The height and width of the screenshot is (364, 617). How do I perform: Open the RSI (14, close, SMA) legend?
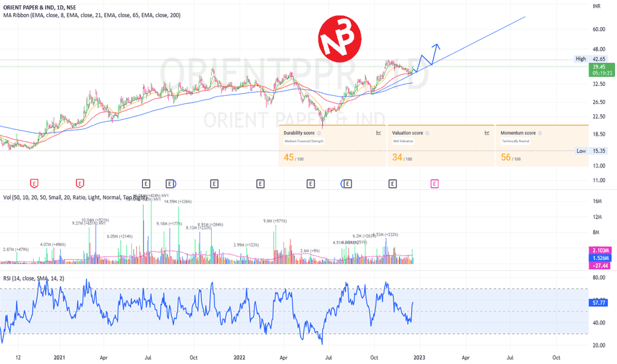(x=34, y=278)
